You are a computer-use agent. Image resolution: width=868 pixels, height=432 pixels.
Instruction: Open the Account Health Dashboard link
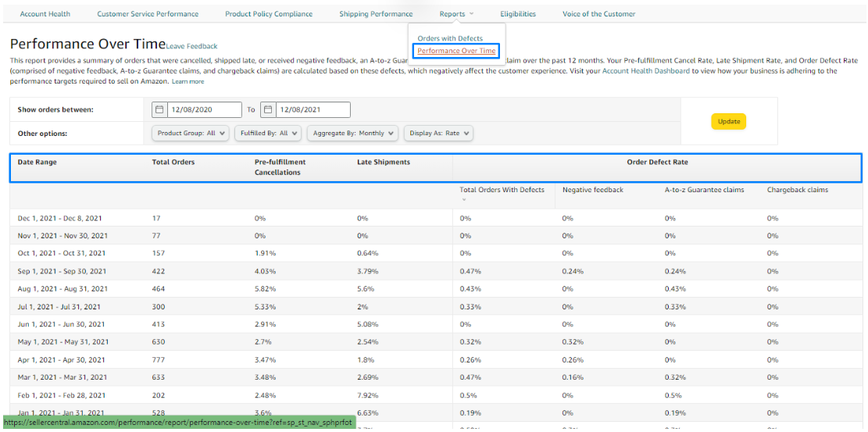(646, 71)
